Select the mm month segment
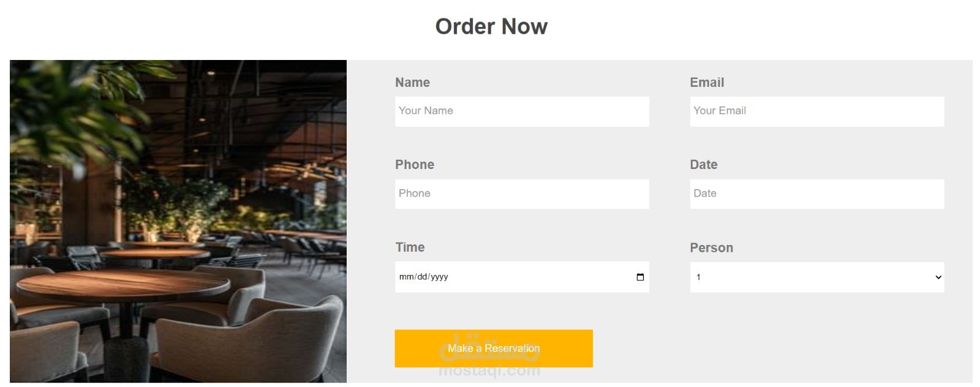 point(406,277)
